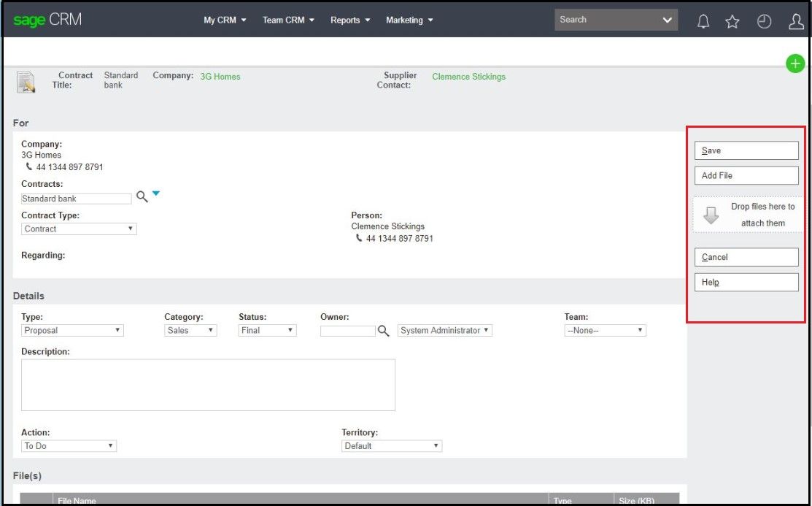Click the search magnifier beside Owner field
The image size is (812, 506).
[383, 330]
